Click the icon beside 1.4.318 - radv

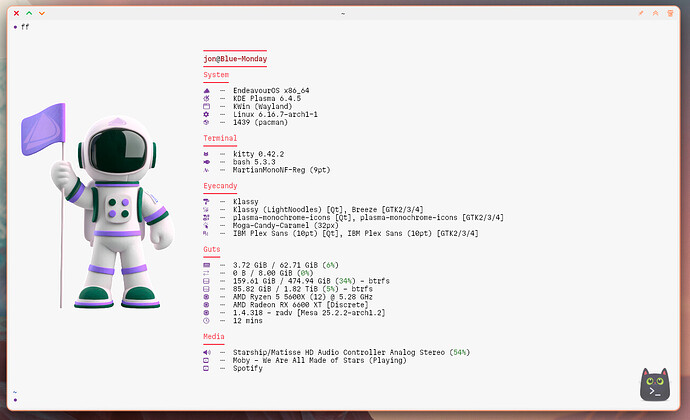206,313
